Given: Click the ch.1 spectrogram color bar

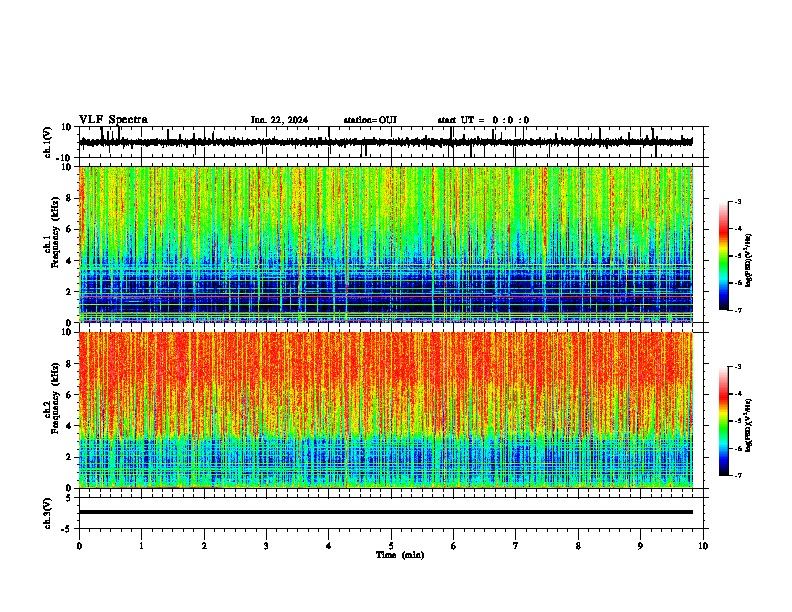Looking at the screenshot, I should 724,256.
